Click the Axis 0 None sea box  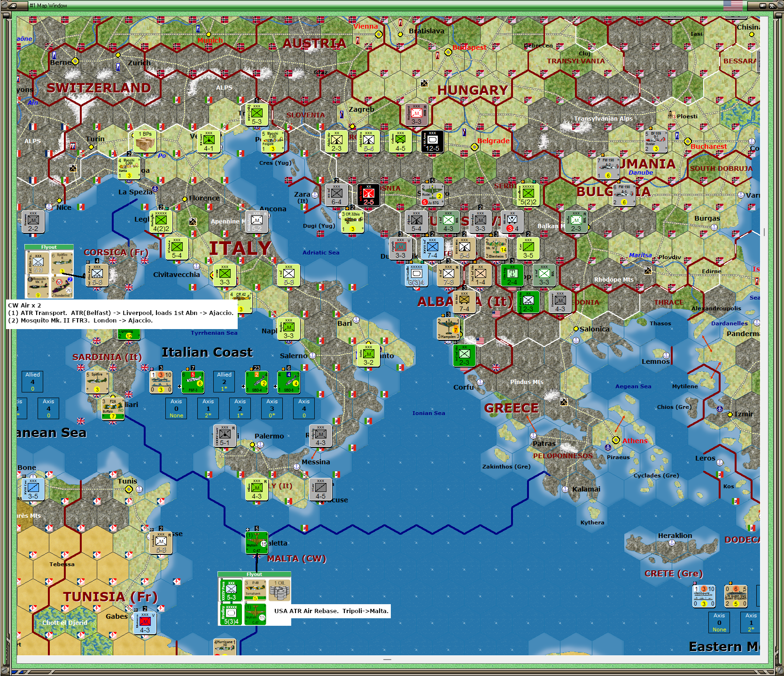tap(176, 408)
